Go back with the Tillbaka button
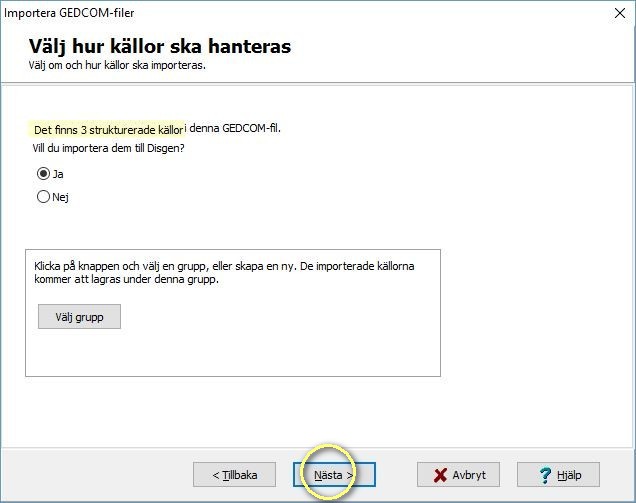The image size is (636, 503). (234, 475)
